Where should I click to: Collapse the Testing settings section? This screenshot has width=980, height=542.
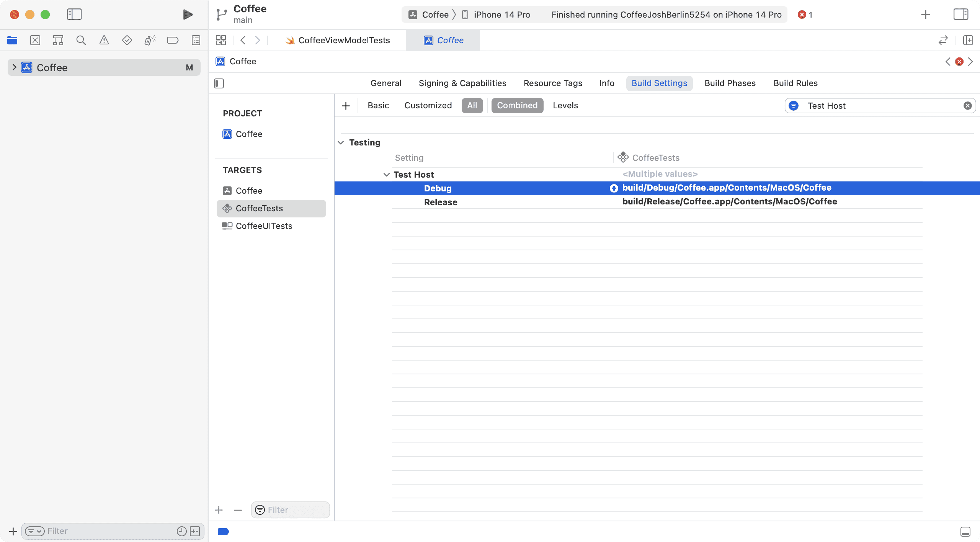[341, 142]
